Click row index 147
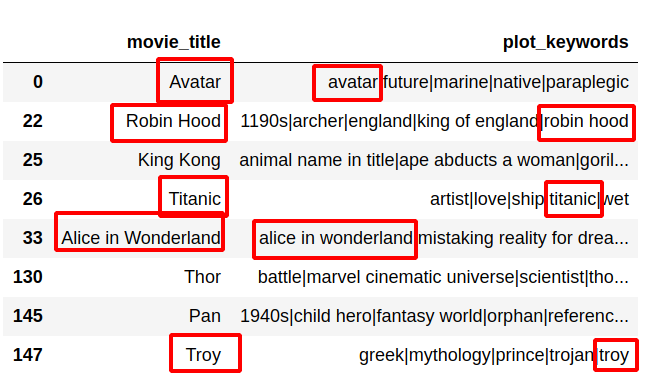The width and height of the screenshot is (656, 375). point(28,355)
